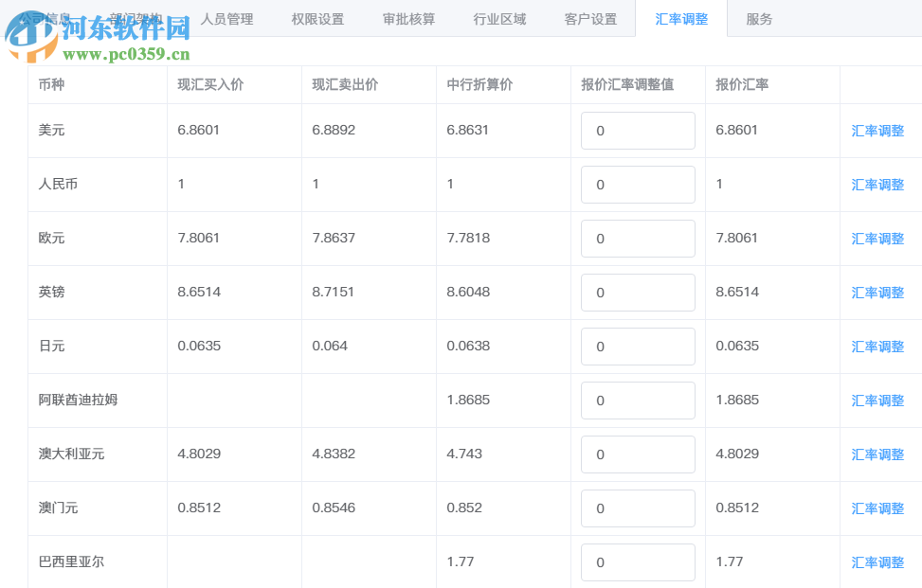Click the 澳大利亚元 adjustment value input box

pyautogui.click(x=638, y=454)
